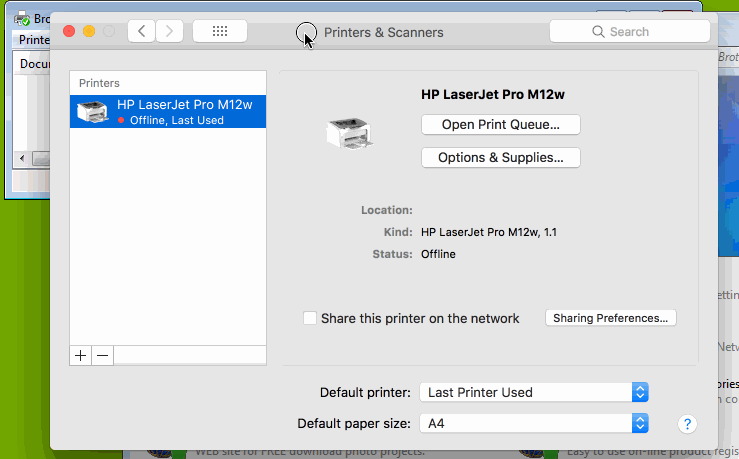
Task: Open the Default paper size dropdown
Action: (534, 423)
